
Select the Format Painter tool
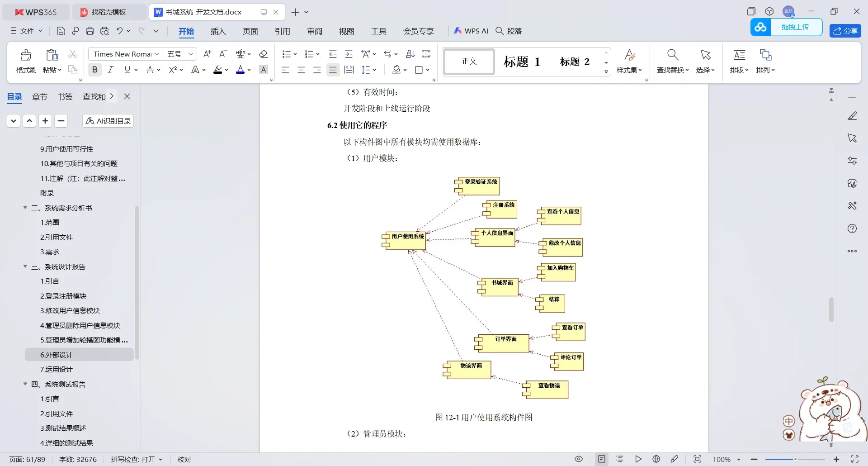(x=25, y=60)
